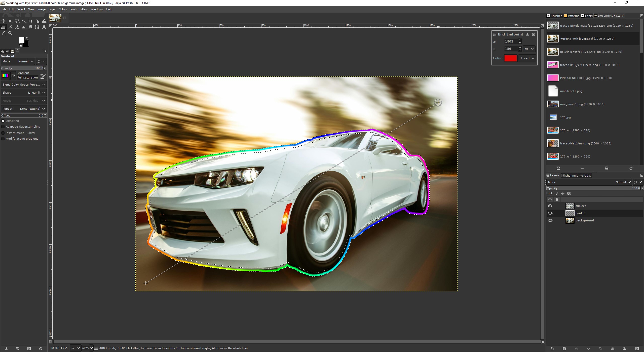644x352 pixels.
Task: Enable Dithering checkbox in gradient options
Action: (3, 121)
